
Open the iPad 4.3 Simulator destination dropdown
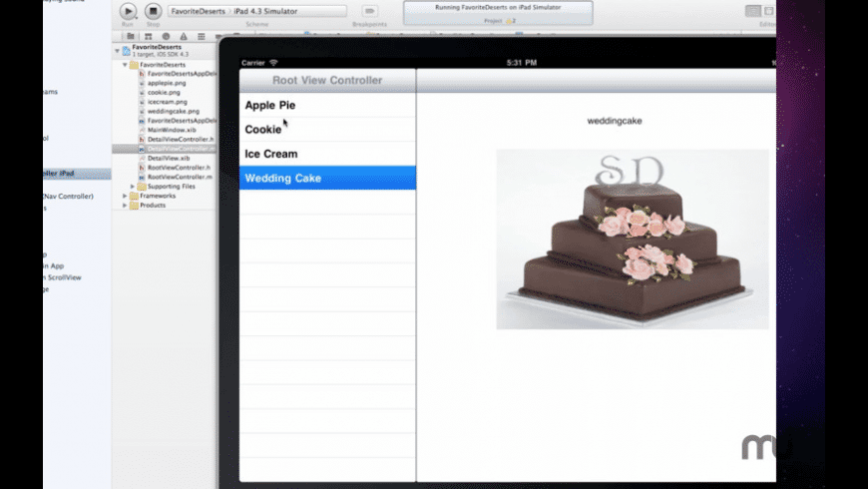265,11
